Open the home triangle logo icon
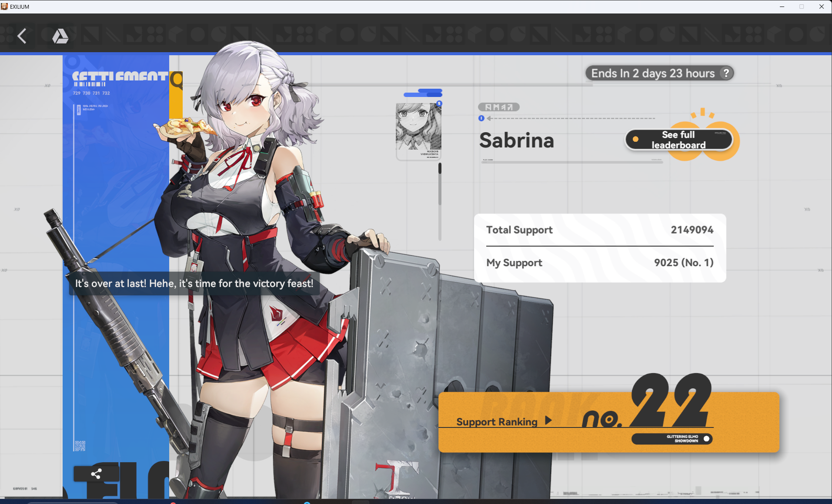 coord(60,36)
